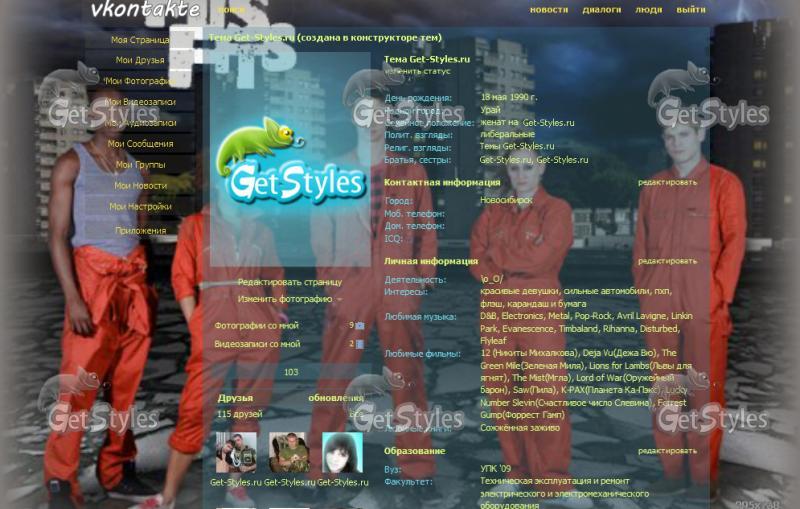Click 'новости' in the top navigation
Image resolution: width=800 pixels, height=509 pixels.
point(549,10)
